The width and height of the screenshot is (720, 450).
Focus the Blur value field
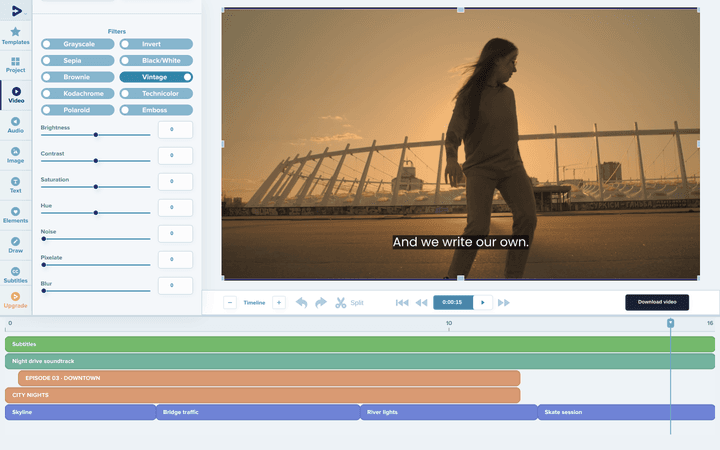pos(175,286)
